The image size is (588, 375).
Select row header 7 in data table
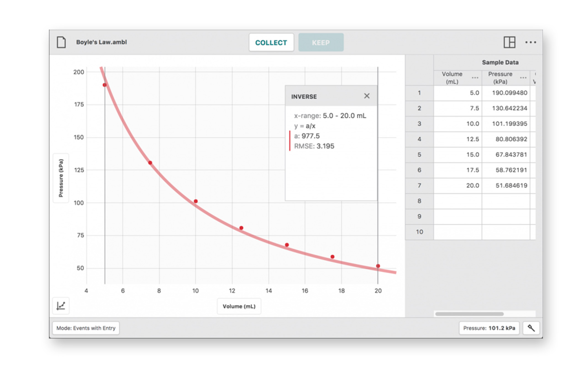click(419, 186)
